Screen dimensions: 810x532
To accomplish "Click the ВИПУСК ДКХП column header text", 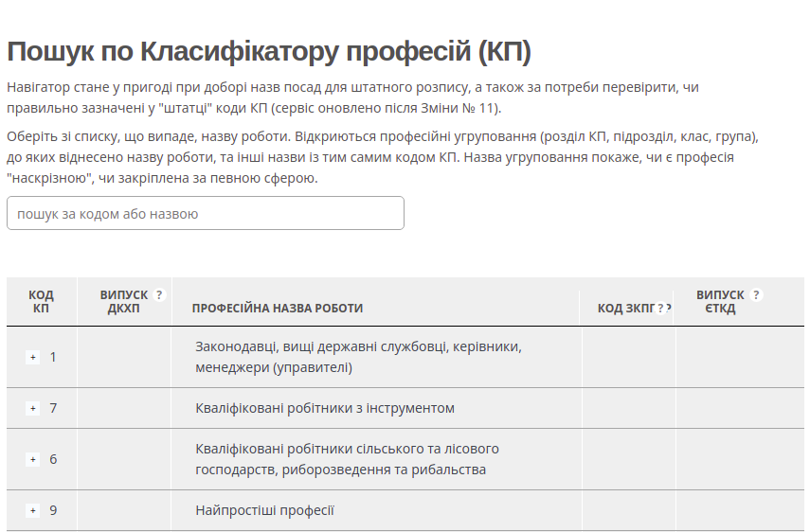I will tap(124, 302).
